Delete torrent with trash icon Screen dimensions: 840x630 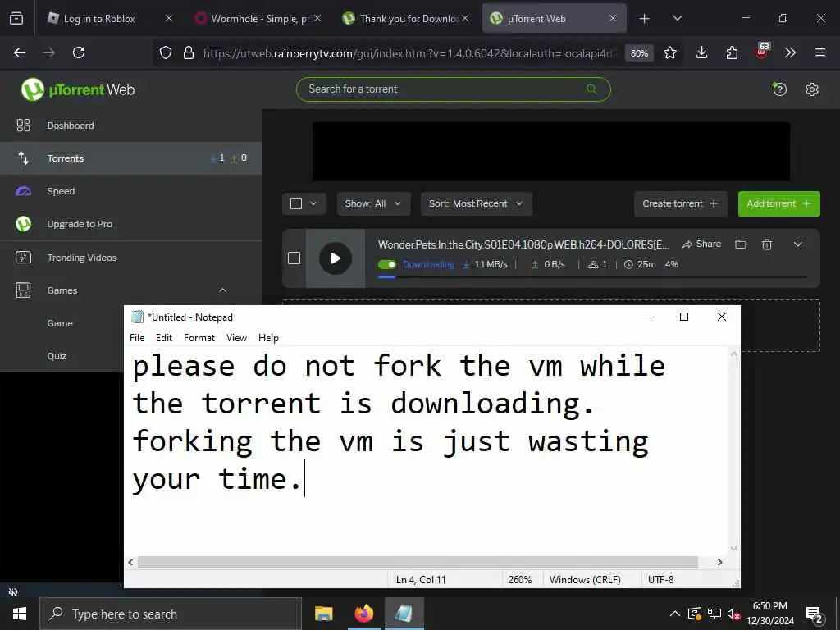(767, 244)
